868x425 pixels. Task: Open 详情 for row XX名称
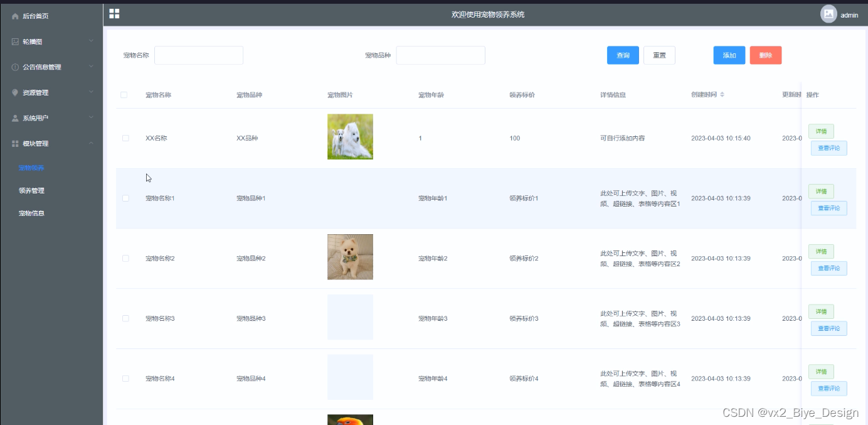pyautogui.click(x=821, y=131)
